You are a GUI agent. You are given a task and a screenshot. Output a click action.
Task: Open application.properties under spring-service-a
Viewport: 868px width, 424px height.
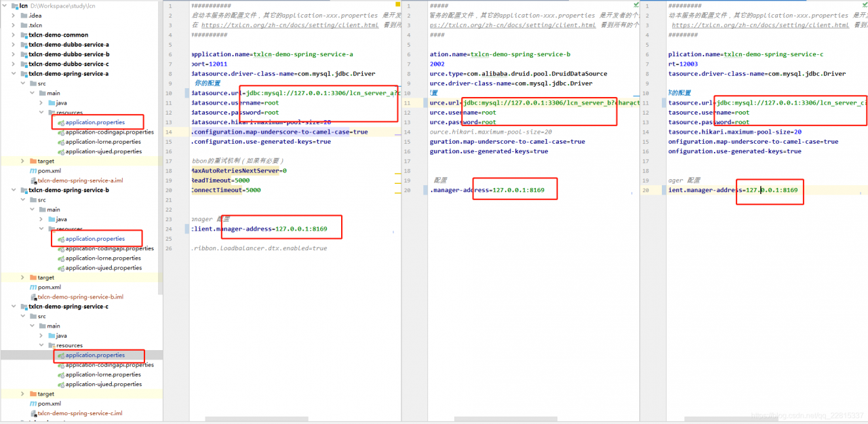click(95, 122)
